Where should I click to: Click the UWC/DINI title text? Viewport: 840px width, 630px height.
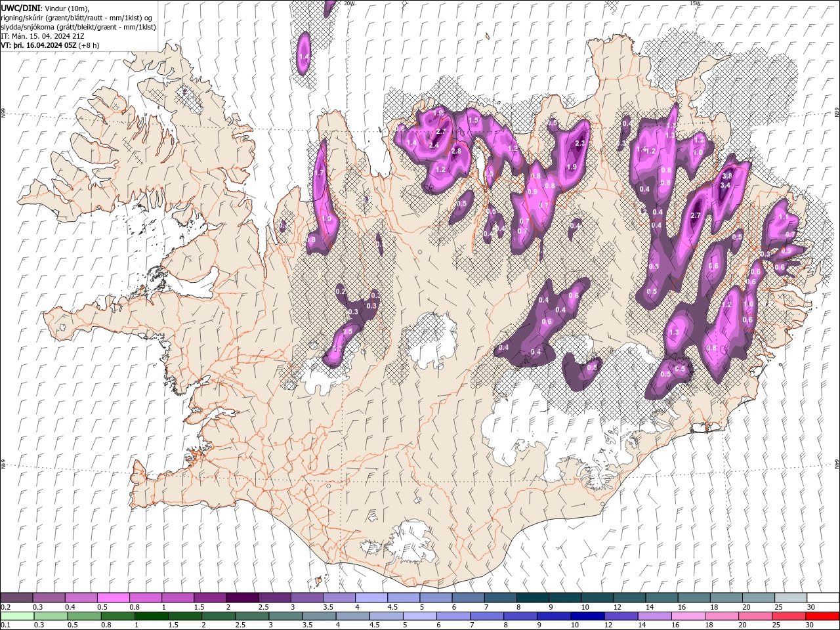21,7
